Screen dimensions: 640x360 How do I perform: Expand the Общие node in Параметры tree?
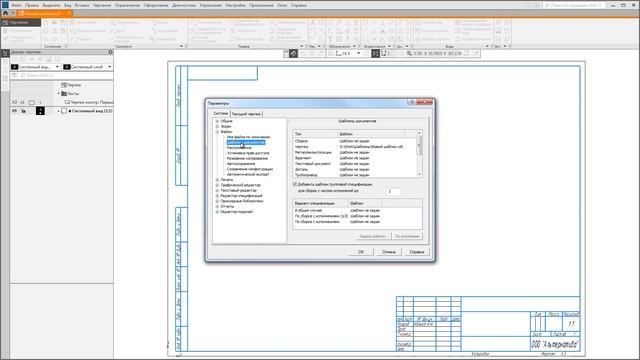(217, 121)
